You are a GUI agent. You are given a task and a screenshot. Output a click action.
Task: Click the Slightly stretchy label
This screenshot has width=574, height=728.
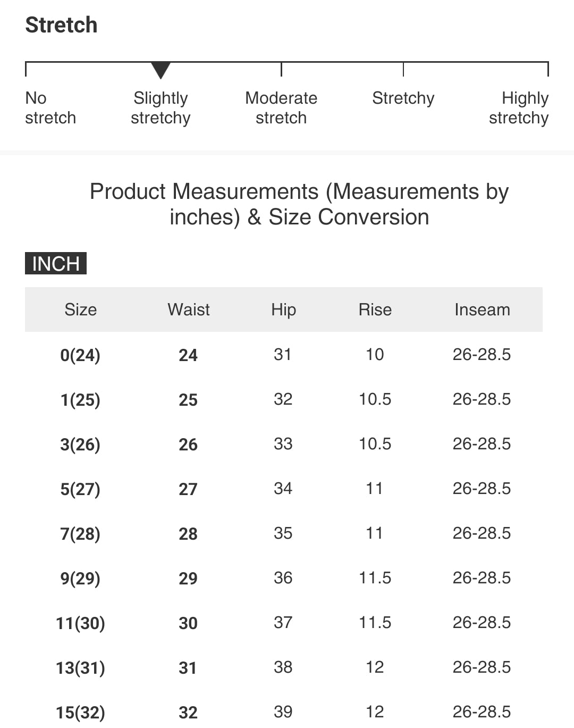161,108
